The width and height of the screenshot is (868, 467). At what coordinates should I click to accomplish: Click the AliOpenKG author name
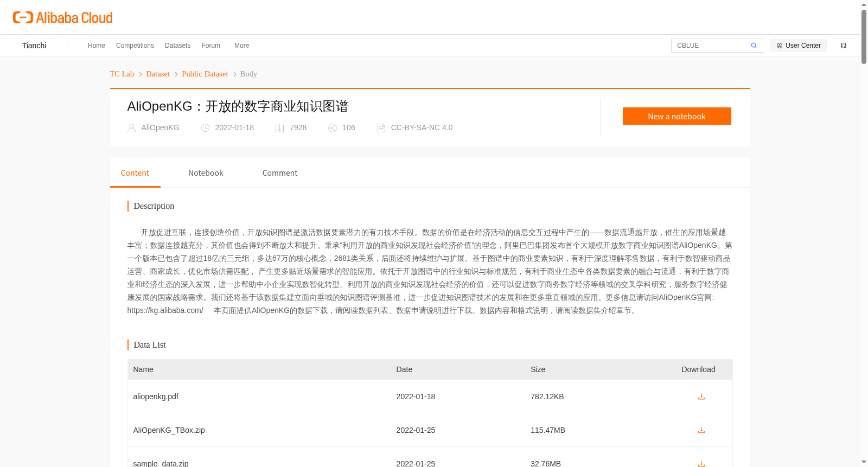click(160, 127)
